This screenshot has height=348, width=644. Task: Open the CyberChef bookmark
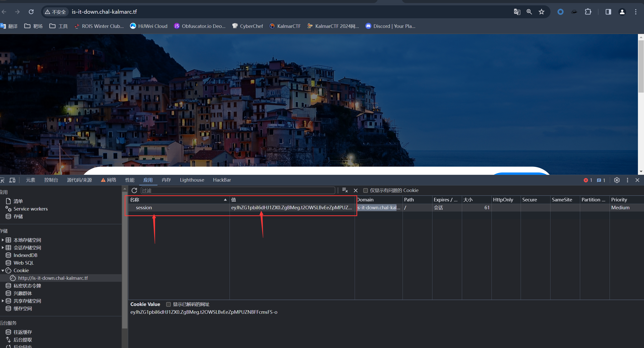click(x=248, y=26)
